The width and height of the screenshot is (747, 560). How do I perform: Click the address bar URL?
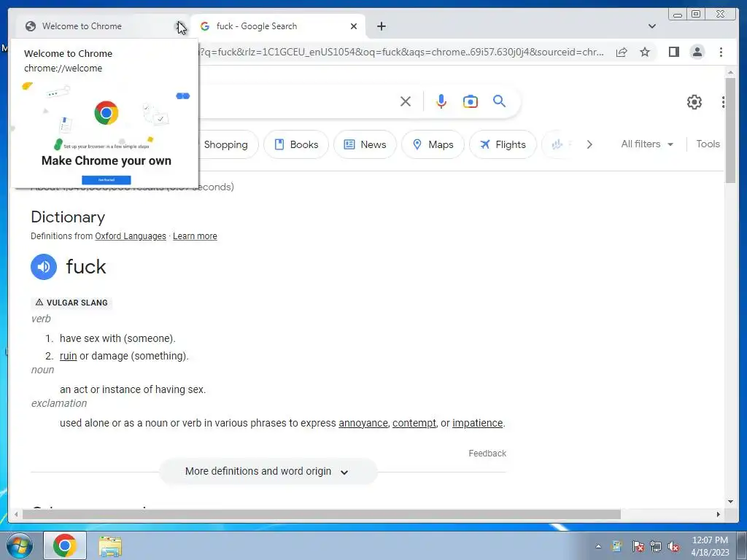pyautogui.click(x=402, y=52)
